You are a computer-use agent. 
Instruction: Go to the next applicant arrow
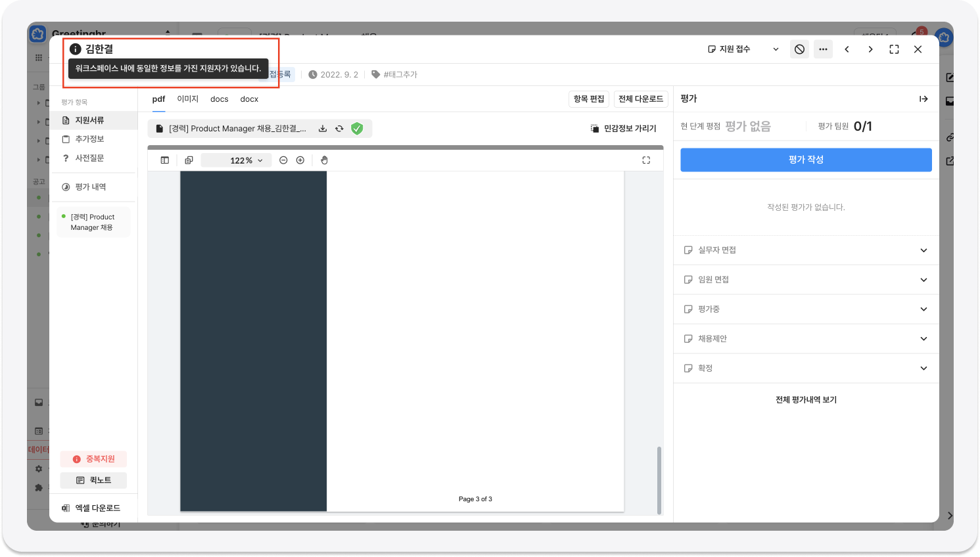point(870,49)
